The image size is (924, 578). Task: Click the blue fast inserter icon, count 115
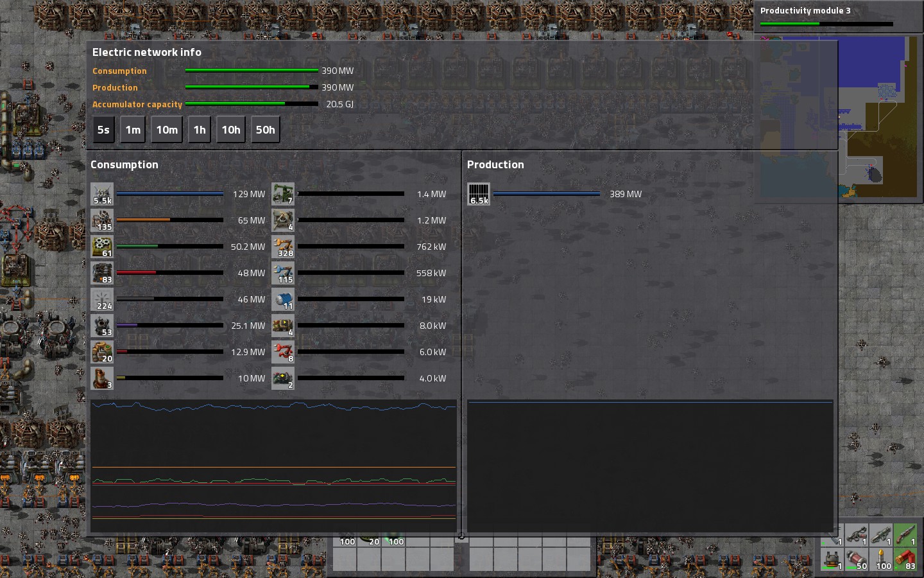pyautogui.click(x=283, y=273)
